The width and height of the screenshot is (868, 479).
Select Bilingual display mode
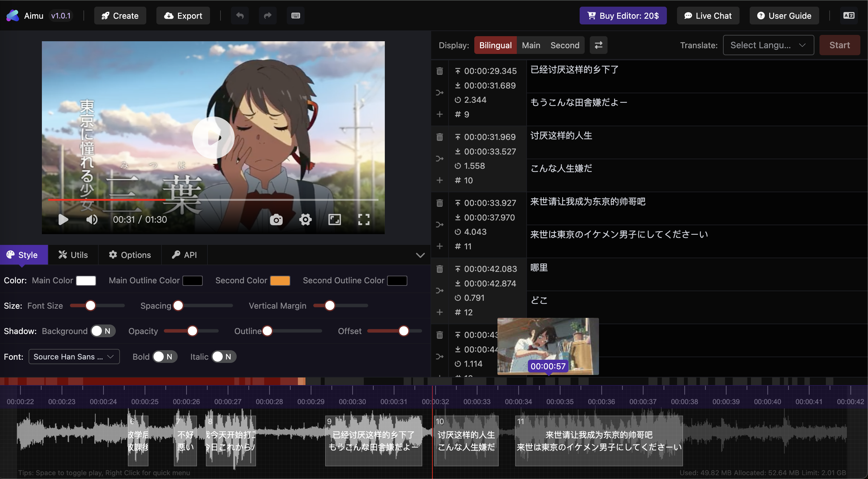coord(495,45)
